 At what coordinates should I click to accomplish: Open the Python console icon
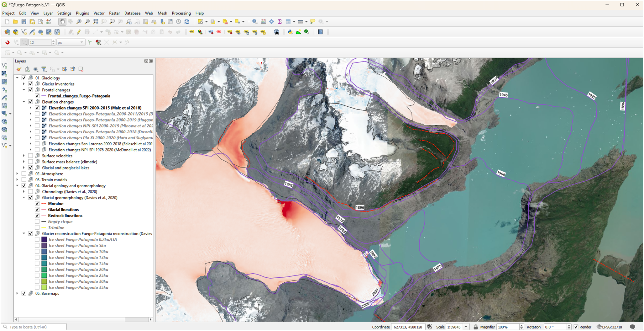coord(290,32)
